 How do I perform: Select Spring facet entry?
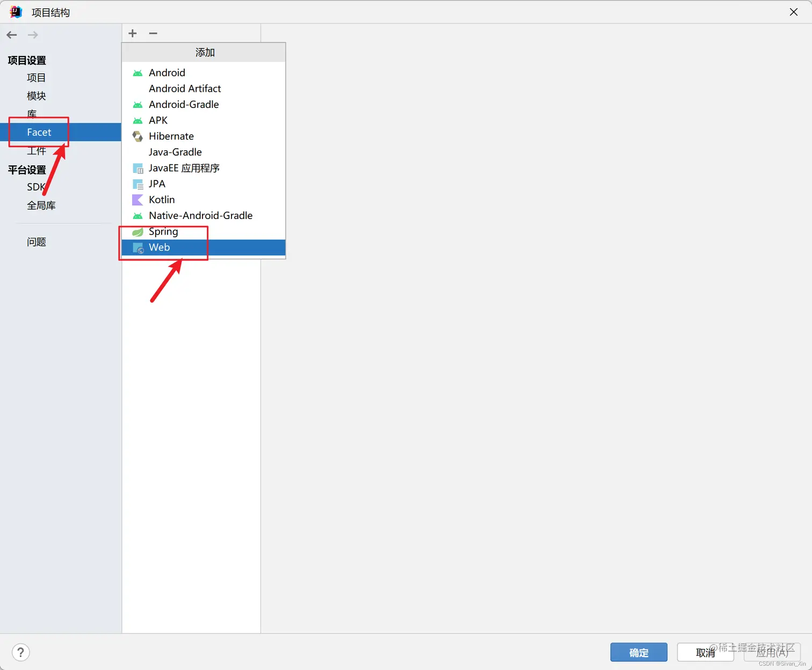pos(204,231)
